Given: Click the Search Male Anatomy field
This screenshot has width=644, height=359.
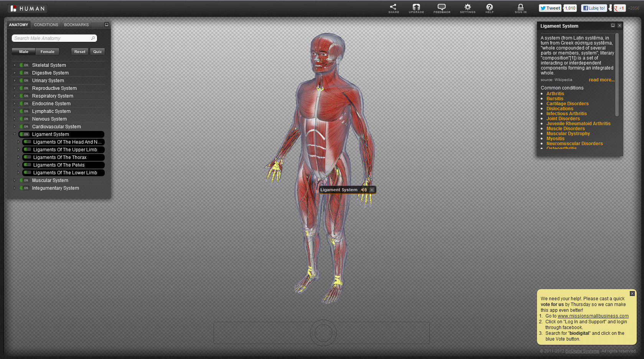Looking at the screenshot, I should coord(52,38).
